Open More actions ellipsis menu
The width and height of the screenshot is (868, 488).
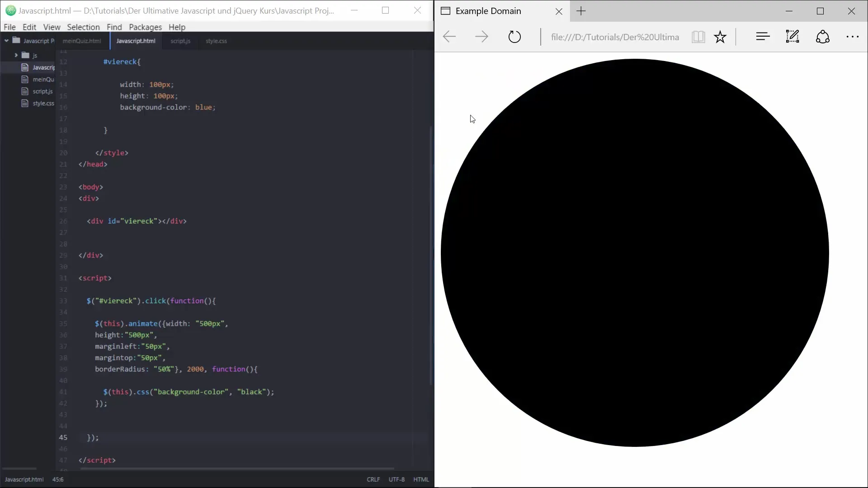pos(852,37)
